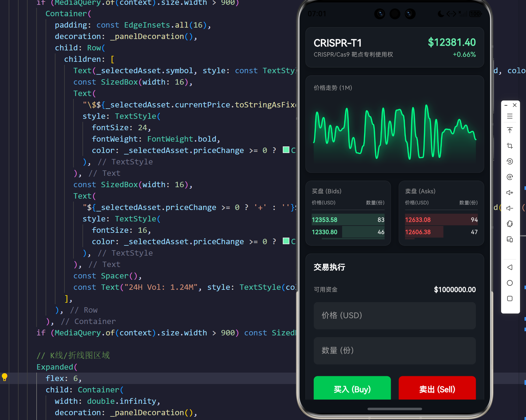Click the 'children: [' code line
The image size is (526, 420).
coord(89,59)
